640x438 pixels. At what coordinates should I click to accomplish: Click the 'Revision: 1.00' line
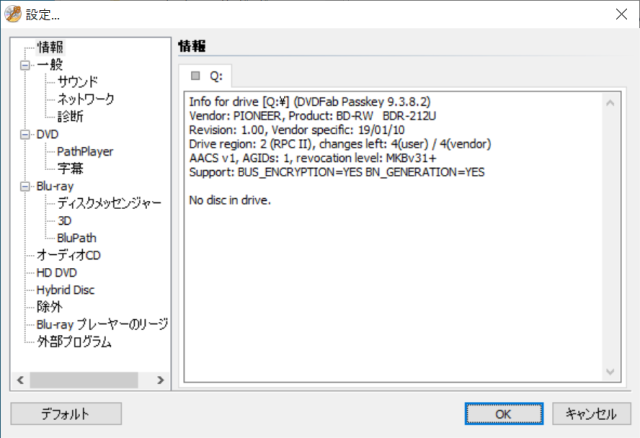pos(297,130)
